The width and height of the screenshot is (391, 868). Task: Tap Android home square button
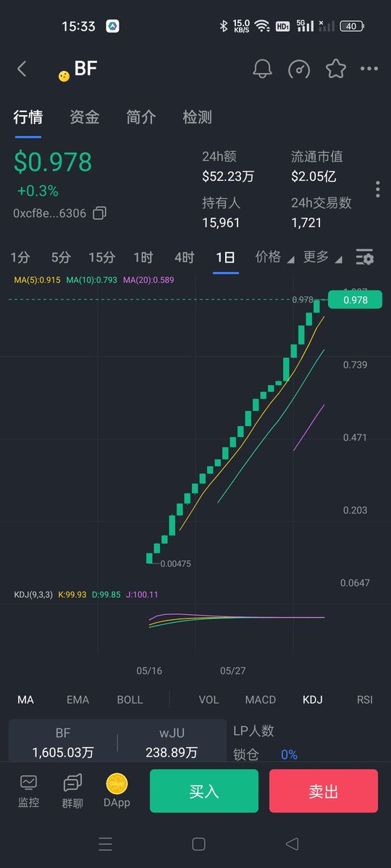[x=198, y=844]
